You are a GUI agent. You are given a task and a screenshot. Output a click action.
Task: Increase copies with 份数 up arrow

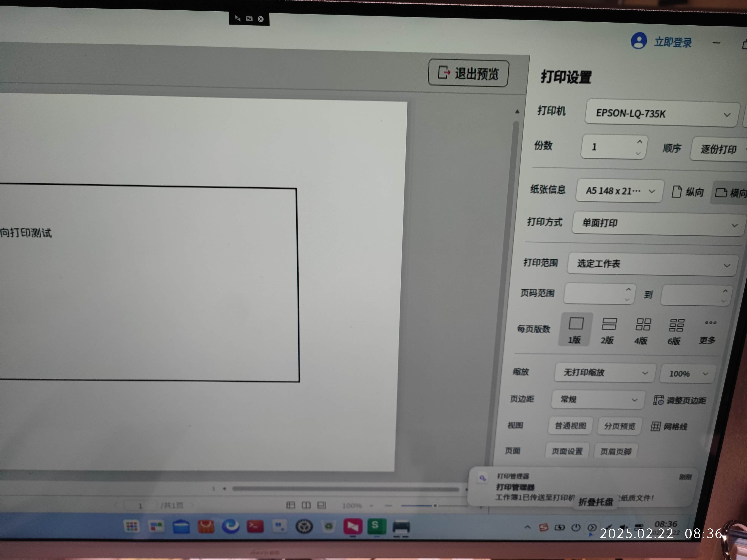[639, 142]
